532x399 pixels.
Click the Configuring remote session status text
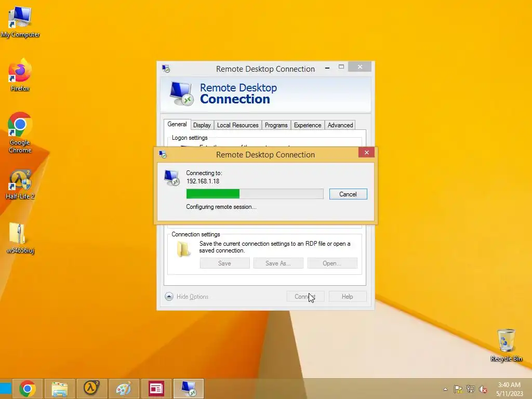(221, 207)
